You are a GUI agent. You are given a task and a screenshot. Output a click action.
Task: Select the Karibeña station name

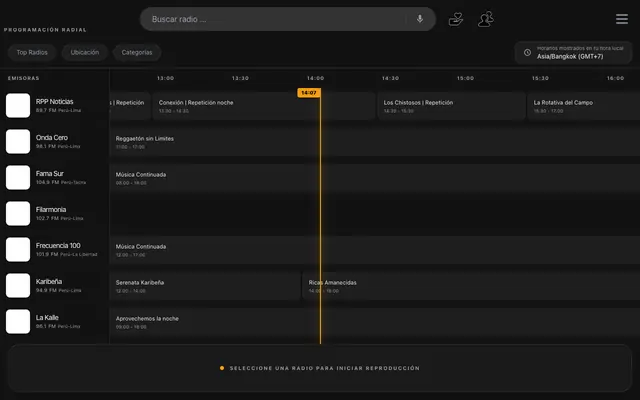tap(49, 282)
